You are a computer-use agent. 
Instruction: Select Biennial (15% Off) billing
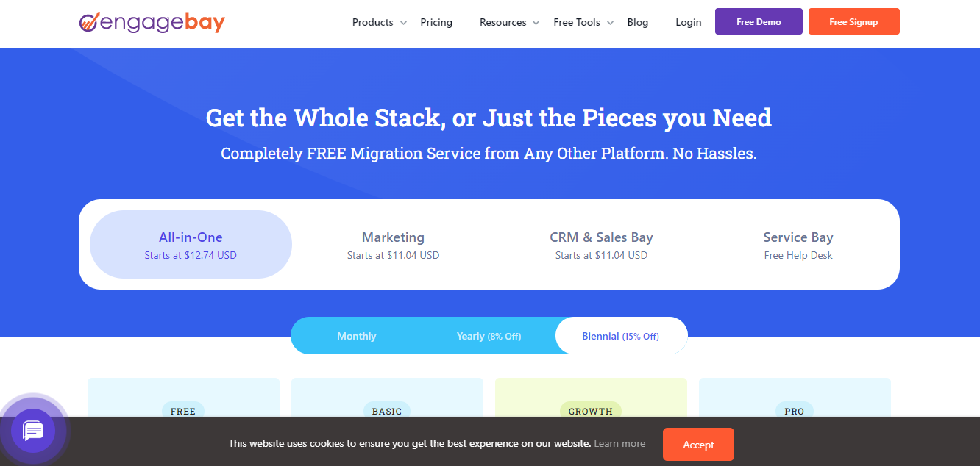[x=620, y=336]
